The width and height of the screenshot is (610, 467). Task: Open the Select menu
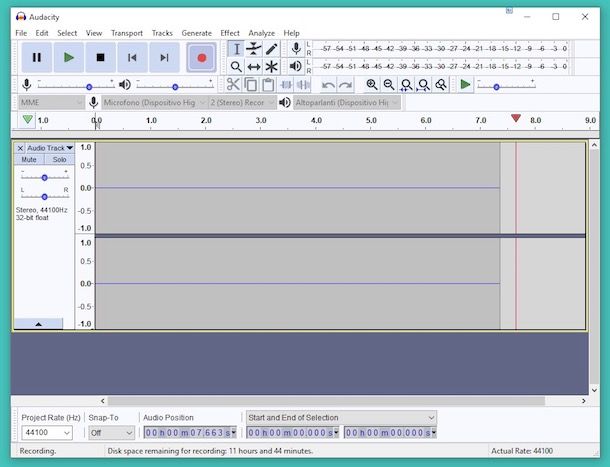click(67, 33)
